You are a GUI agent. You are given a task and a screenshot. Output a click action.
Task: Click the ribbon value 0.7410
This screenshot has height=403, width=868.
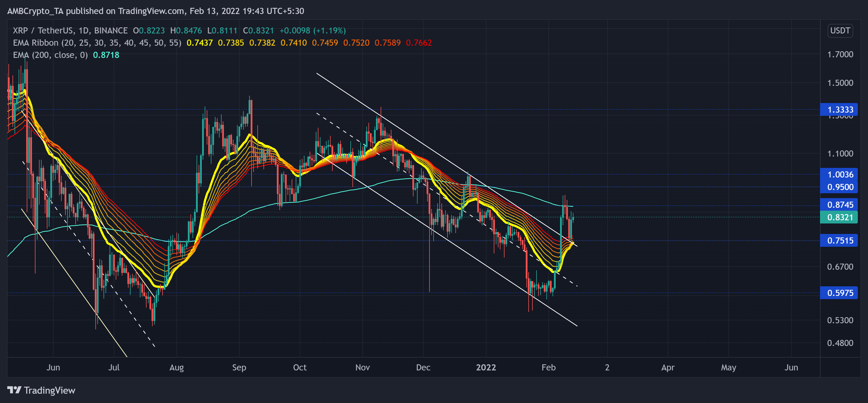pyautogui.click(x=293, y=43)
